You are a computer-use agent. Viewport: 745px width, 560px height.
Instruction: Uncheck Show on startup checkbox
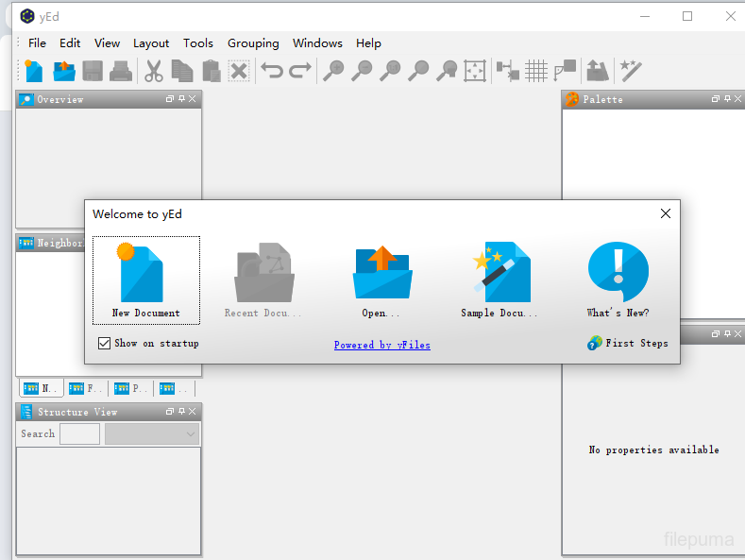[104, 343]
